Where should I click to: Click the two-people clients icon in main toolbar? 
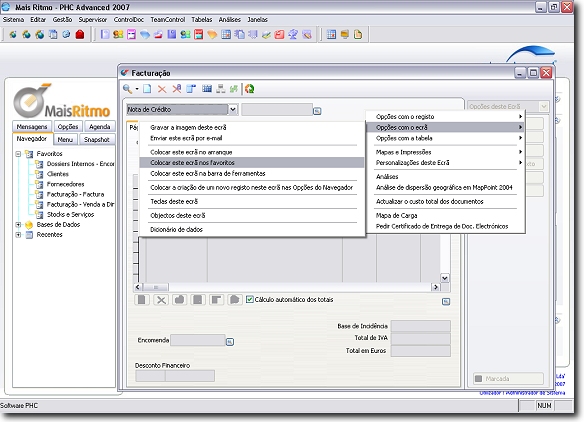[118, 35]
